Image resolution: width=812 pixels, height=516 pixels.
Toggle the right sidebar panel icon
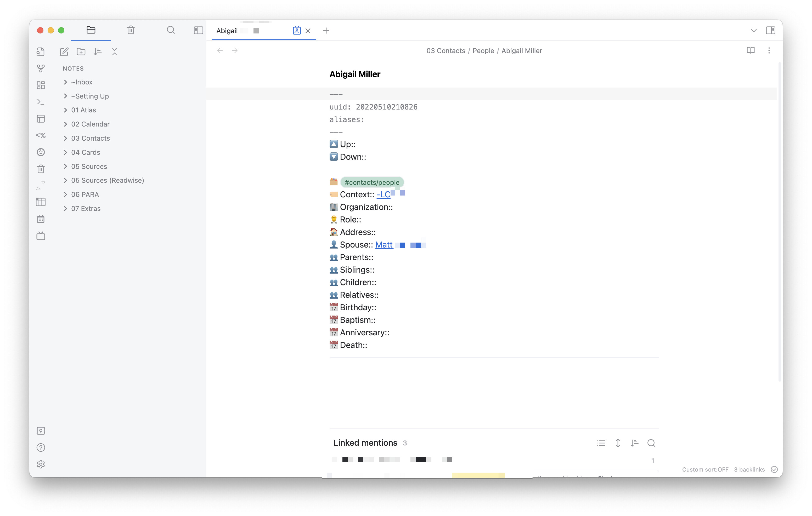(x=771, y=30)
